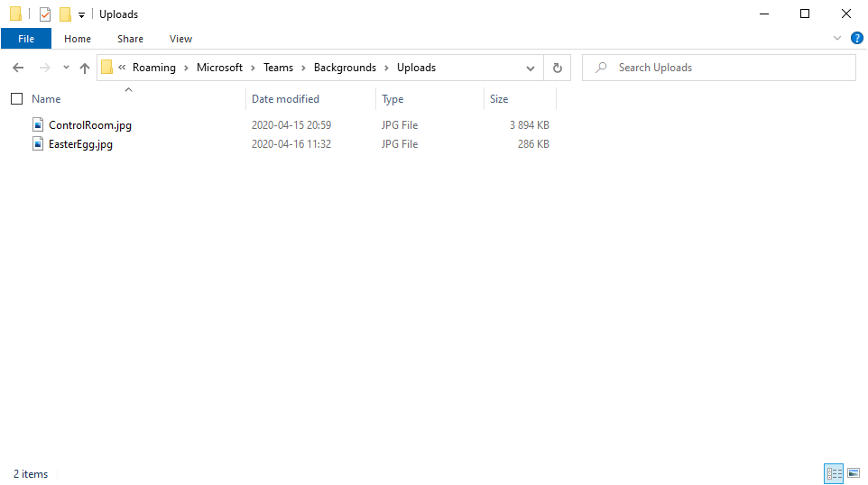
Task: Switch to the View ribbon tab
Action: pos(180,39)
